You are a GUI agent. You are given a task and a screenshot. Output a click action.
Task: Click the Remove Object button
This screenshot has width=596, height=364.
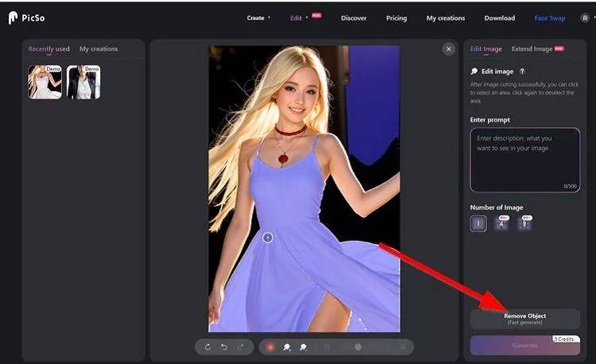click(x=525, y=319)
